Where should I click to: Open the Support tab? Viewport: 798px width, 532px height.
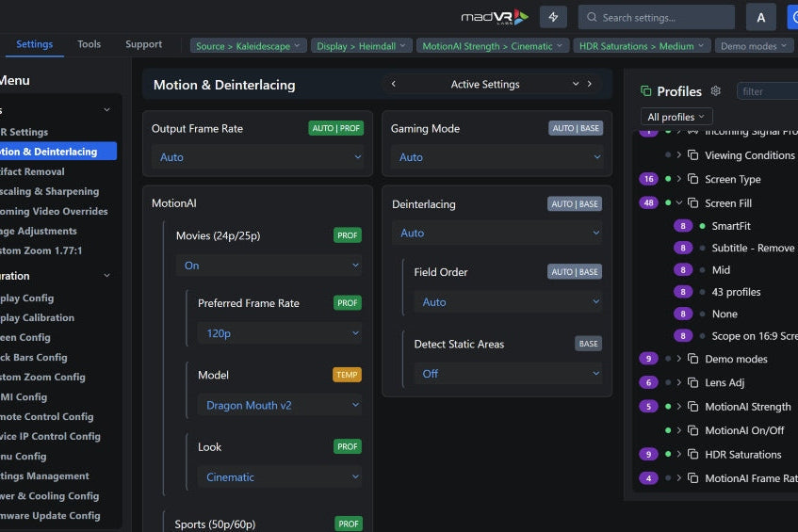143,44
